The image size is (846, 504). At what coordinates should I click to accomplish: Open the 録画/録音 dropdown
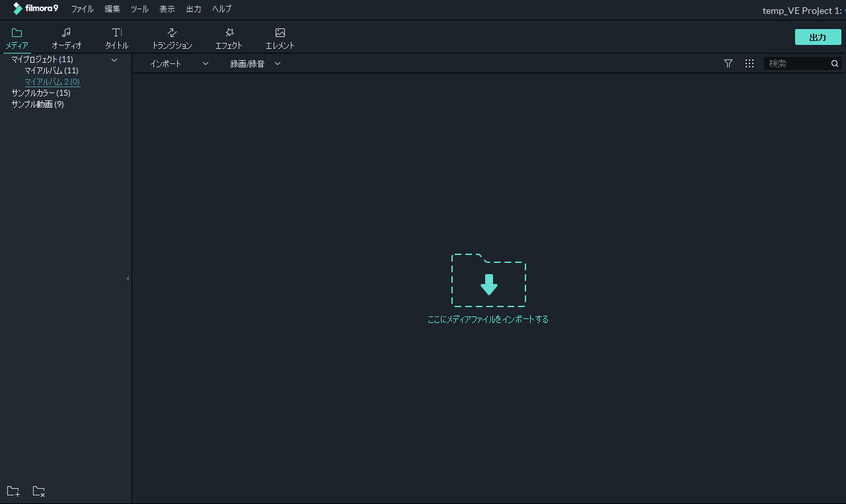tap(255, 63)
